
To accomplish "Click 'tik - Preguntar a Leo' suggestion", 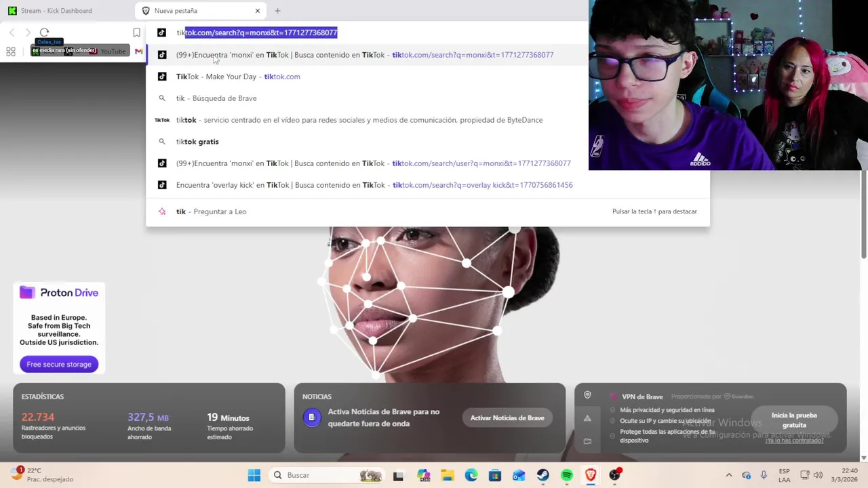I will pos(428,211).
